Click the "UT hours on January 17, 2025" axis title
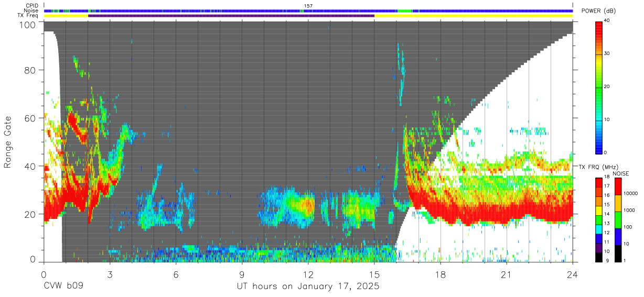This screenshot has width=644, height=297. 308,287
